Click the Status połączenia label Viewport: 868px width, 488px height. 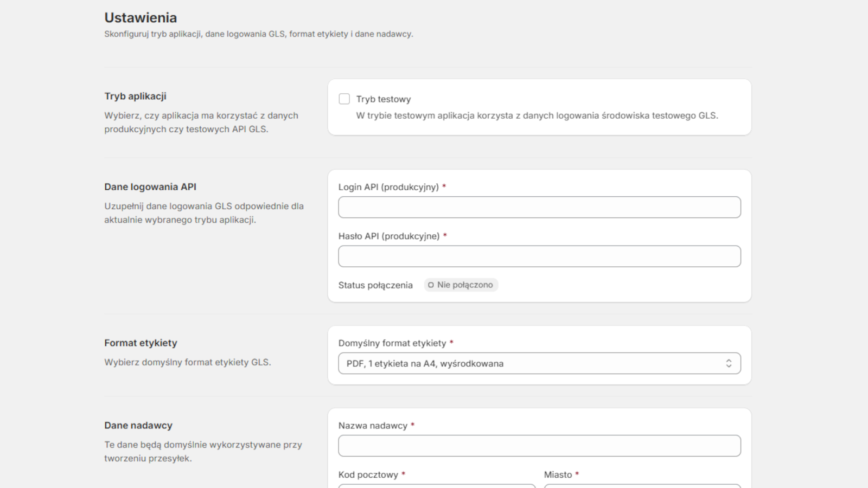(x=375, y=285)
